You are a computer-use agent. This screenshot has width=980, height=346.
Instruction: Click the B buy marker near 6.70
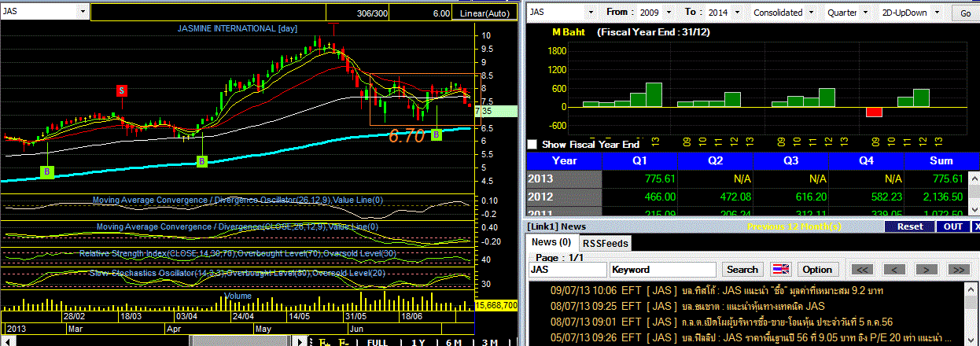pos(437,134)
